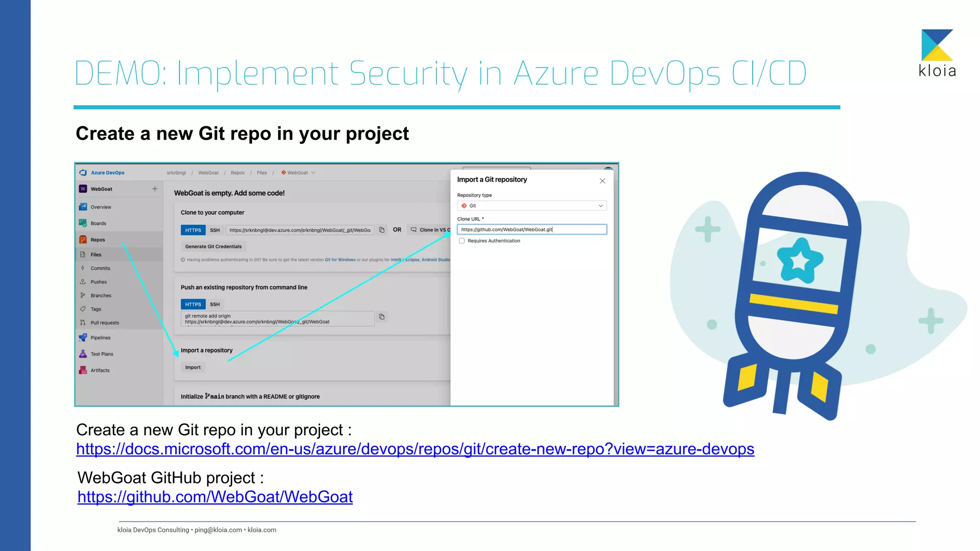
Task: Click the Files breadcrumb item
Action: [x=262, y=173]
